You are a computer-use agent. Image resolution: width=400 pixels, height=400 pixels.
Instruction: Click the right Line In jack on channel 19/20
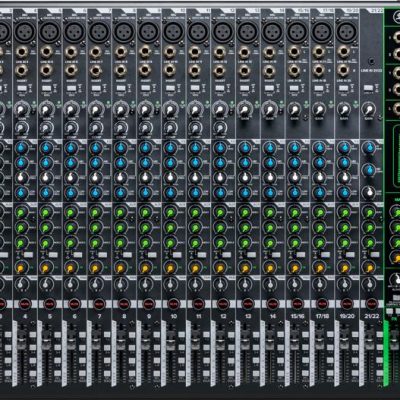tap(343, 71)
